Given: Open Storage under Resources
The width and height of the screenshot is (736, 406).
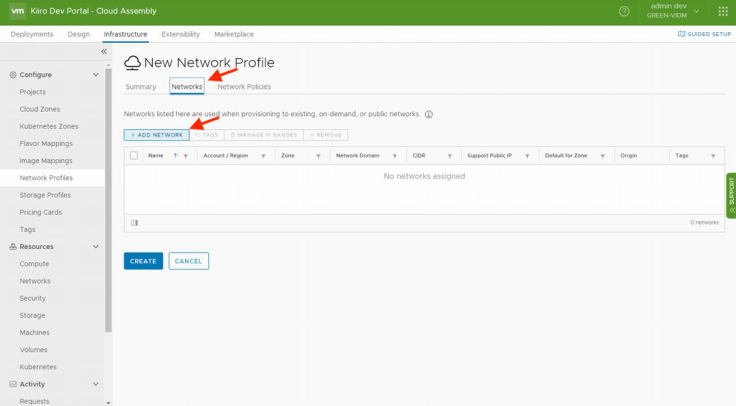Looking at the screenshot, I should coord(32,315).
